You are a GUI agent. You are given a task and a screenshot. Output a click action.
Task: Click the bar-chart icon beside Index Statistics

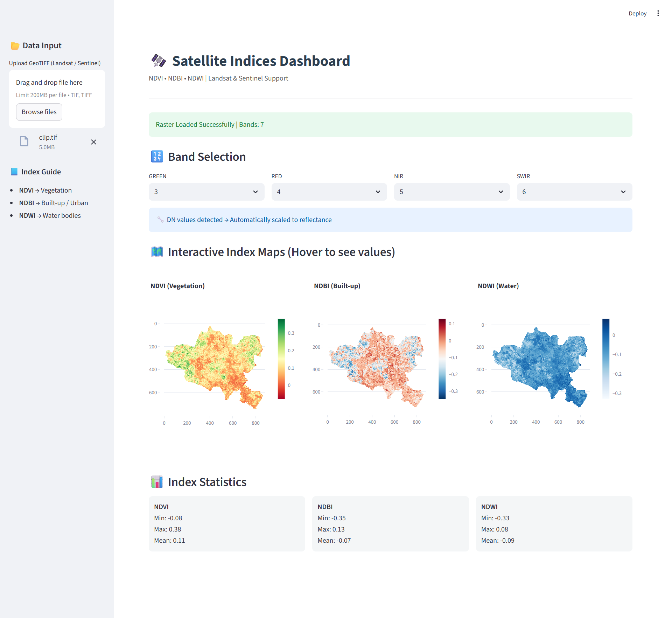(x=157, y=482)
